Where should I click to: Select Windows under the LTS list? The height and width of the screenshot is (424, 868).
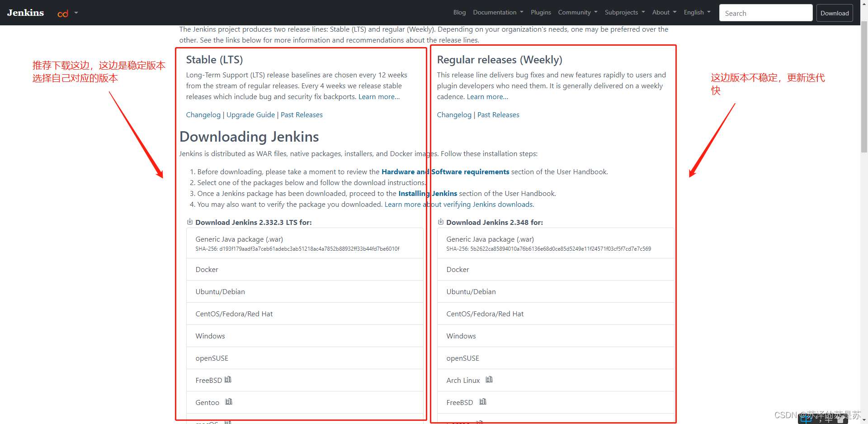click(305, 336)
